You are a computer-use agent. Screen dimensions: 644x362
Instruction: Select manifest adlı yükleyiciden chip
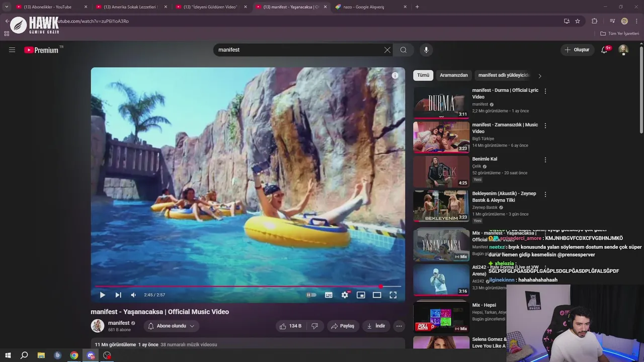pyautogui.click(x=504, y=75)
